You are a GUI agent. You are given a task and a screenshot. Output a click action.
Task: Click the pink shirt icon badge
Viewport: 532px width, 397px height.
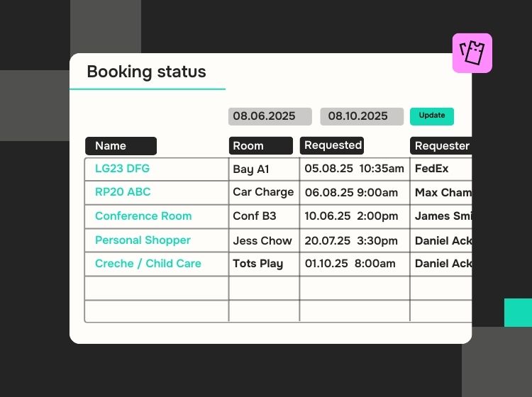click(x=472, y=53)
